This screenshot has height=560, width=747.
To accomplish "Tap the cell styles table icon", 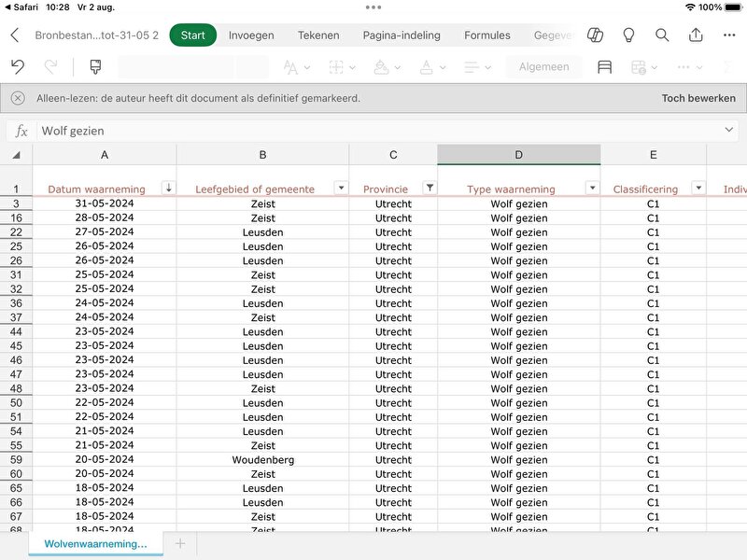I will tap(604, 67).
